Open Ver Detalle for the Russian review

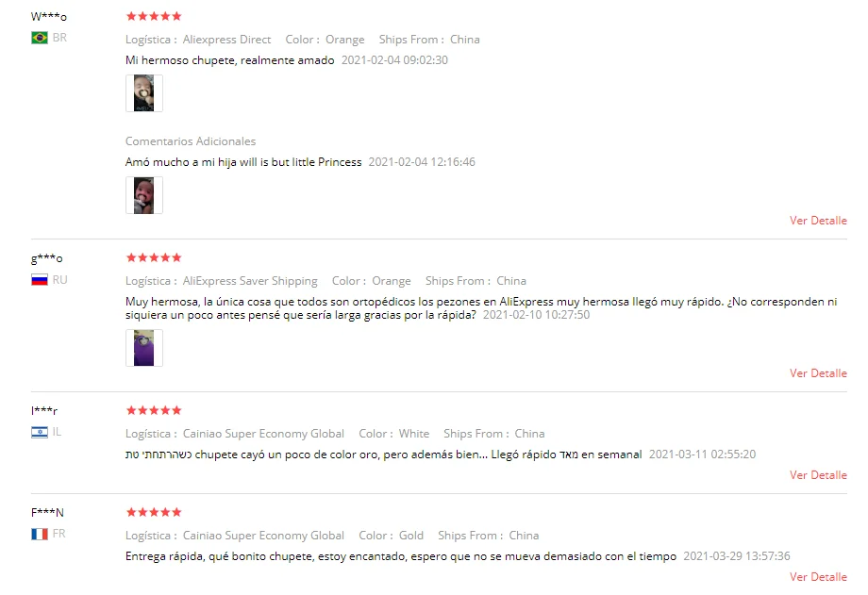tap(818, 373)
